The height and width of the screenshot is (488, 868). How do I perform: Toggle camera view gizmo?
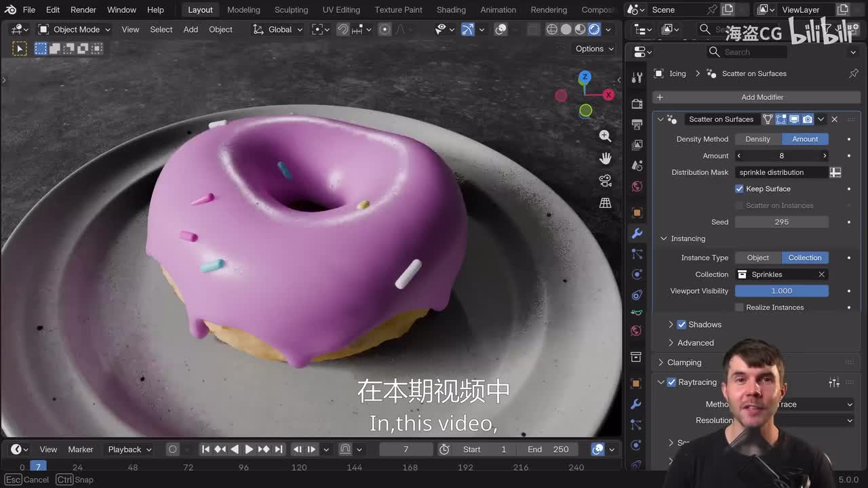(x=605, y=180)
